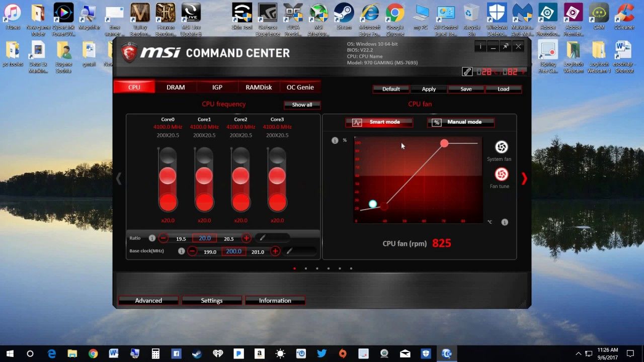Go to previous panel with left arrow
The height and width of the screenshot is (362, 644).
coord(119,178)
